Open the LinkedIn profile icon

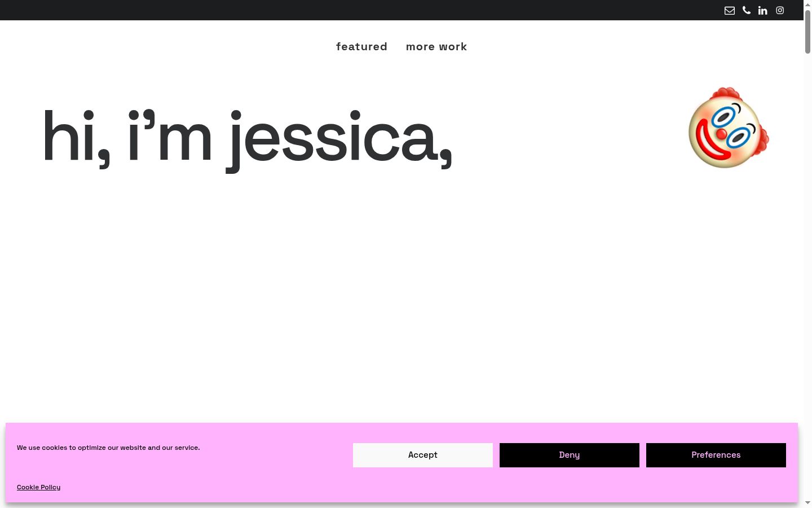coord(763,10)
